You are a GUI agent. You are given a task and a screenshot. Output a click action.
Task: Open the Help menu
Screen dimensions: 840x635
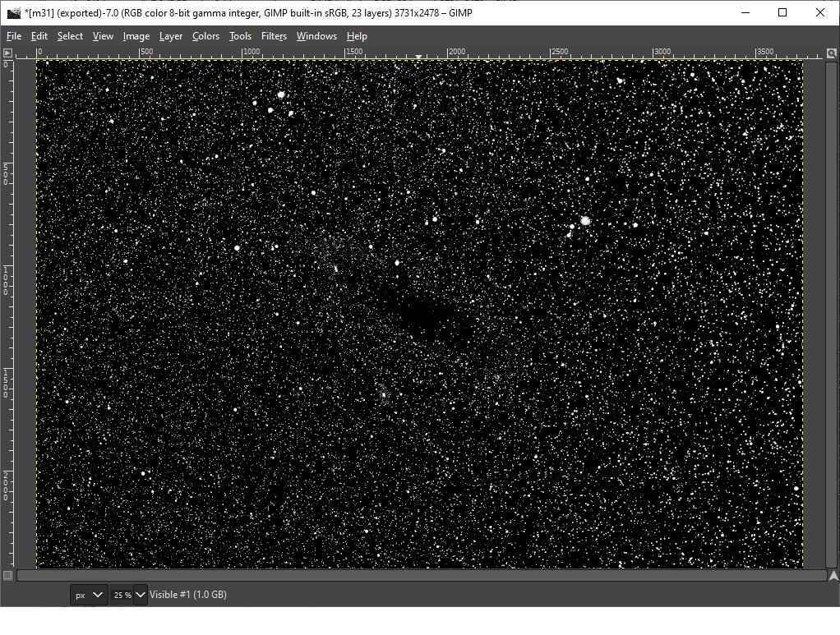click(x=357, y=36)
